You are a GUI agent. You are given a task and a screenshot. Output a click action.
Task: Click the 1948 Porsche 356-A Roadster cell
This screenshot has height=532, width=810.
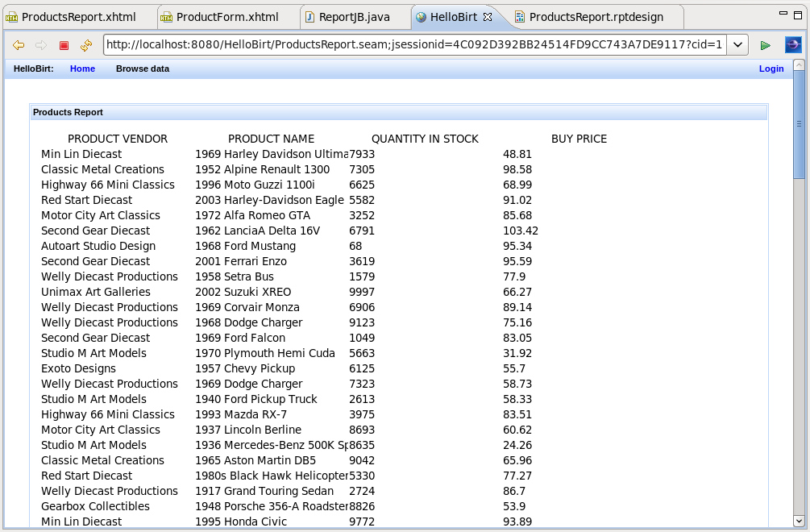272,507
